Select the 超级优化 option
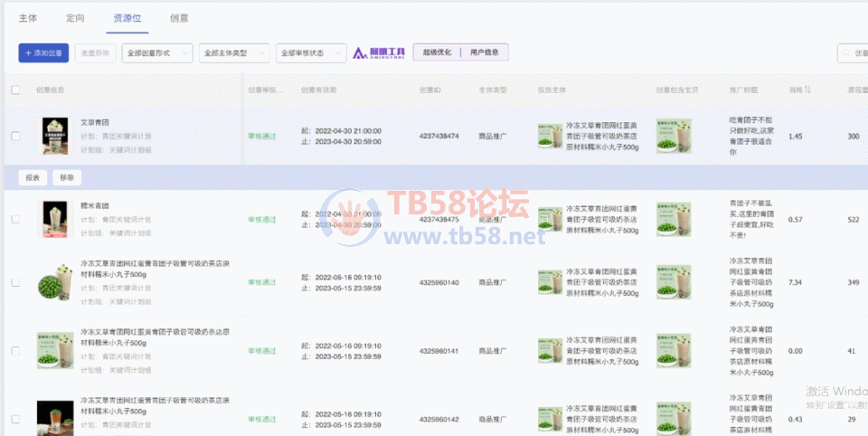Image resolution: width=868 pixels, height=436 pixels. click(438, 52)
